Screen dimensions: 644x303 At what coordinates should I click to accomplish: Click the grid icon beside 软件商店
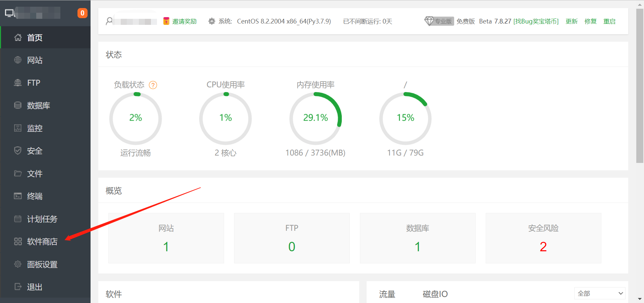tap(18, 242)
